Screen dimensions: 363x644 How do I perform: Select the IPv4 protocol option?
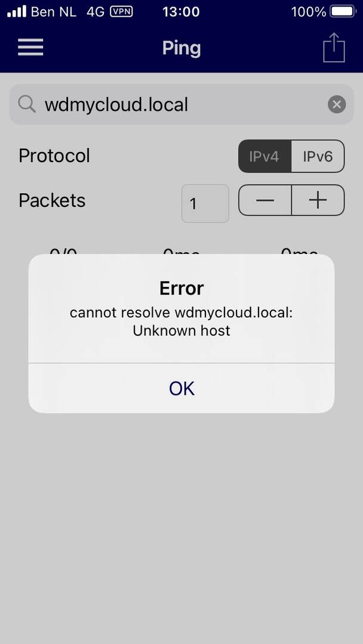click(264, 156)
